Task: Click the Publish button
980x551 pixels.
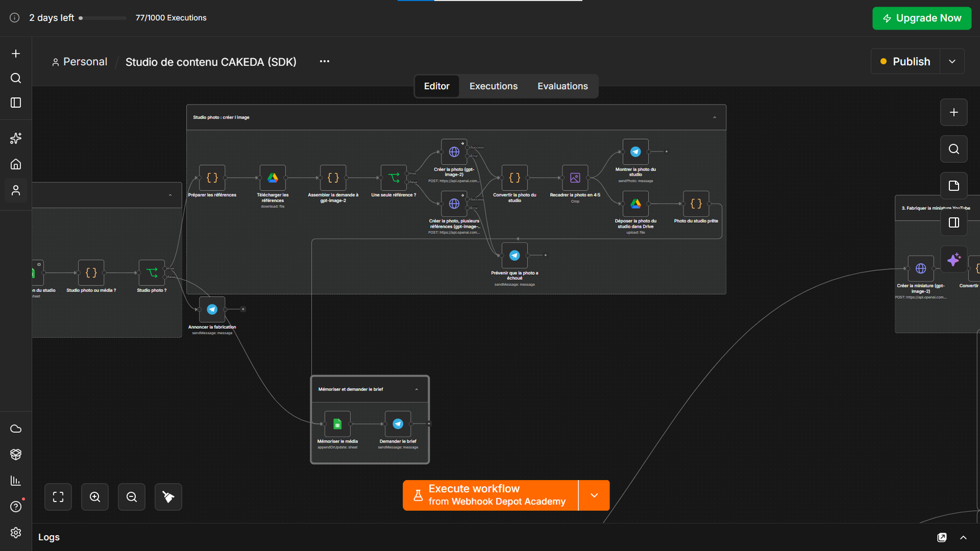Action: tap(905, 61)
